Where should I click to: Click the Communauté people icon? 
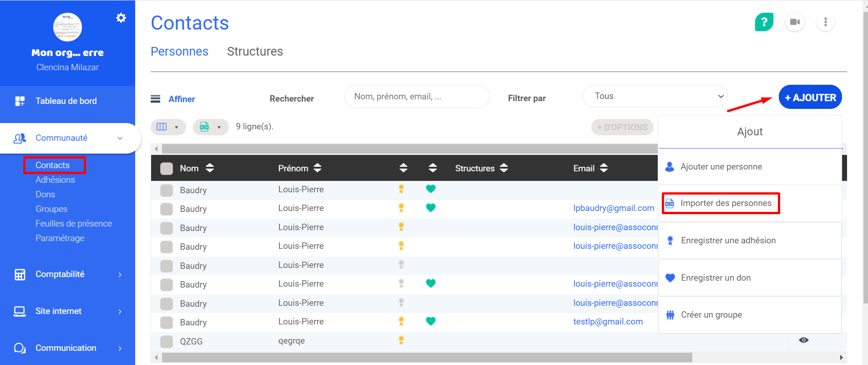tap(20, 138)
